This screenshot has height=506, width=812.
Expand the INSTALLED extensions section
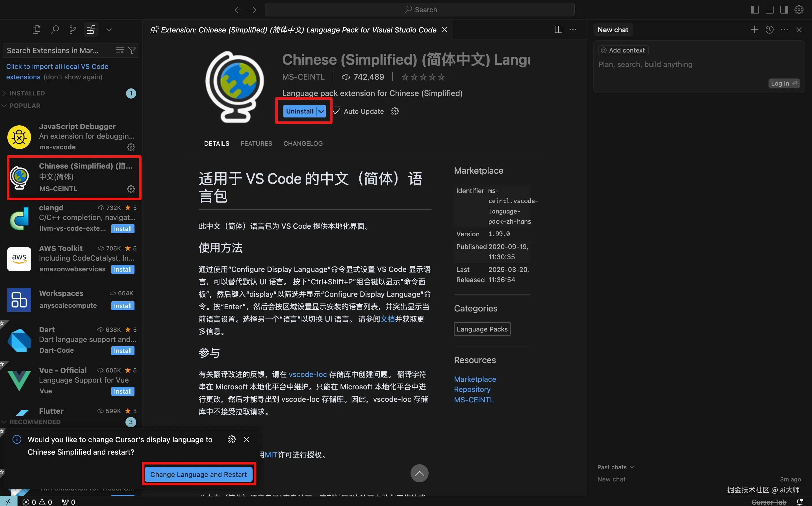pos(27,93)
